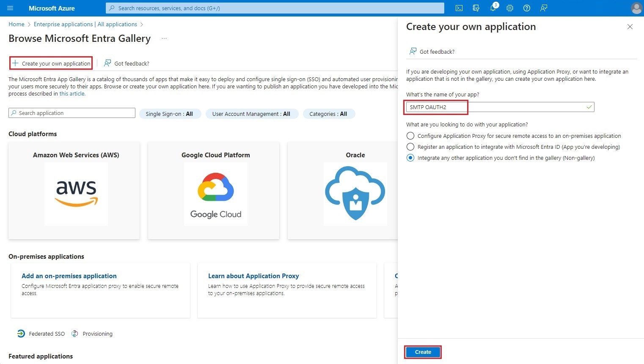Image resolution: width=644 pixels, height=364 pixels.
Task: Open the User Account Management filter
Action: click(252, 113)
